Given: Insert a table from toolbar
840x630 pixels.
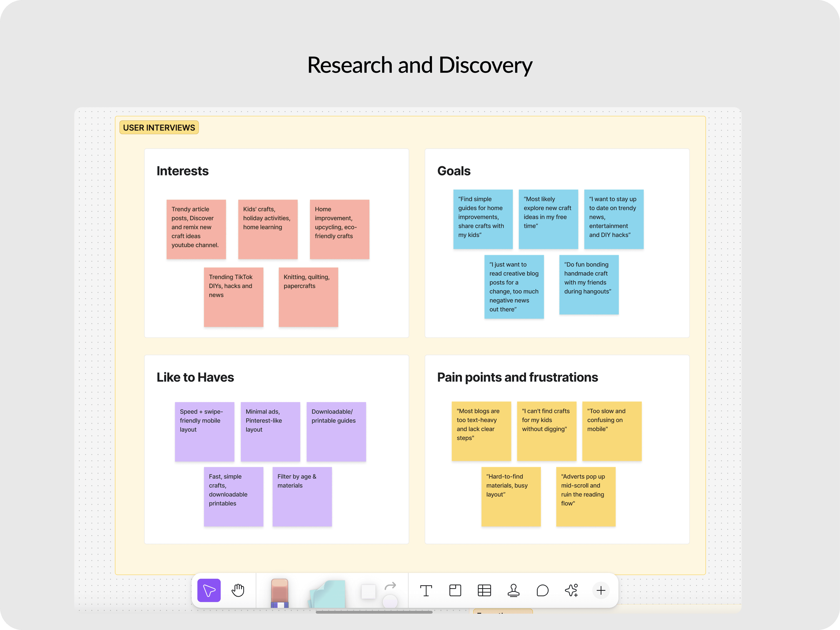Looking at the screenshot, I should pos(484,590).
